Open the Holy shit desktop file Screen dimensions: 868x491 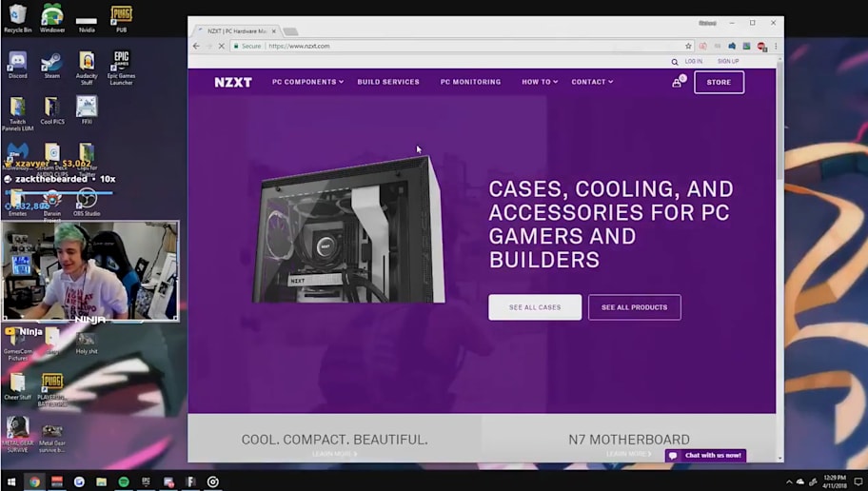pyautogui.click(x=87, y=343)
